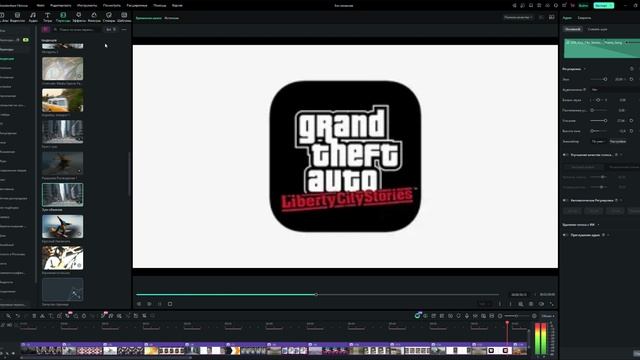
Task: Reset the Звук volume value
Action: tap(631, 79)
